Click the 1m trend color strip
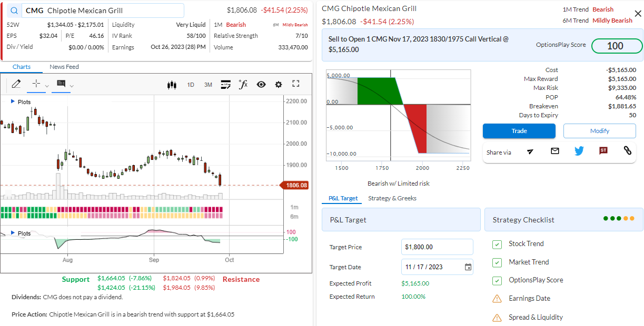This screenshot has width=644, height=326. point(112,209)
